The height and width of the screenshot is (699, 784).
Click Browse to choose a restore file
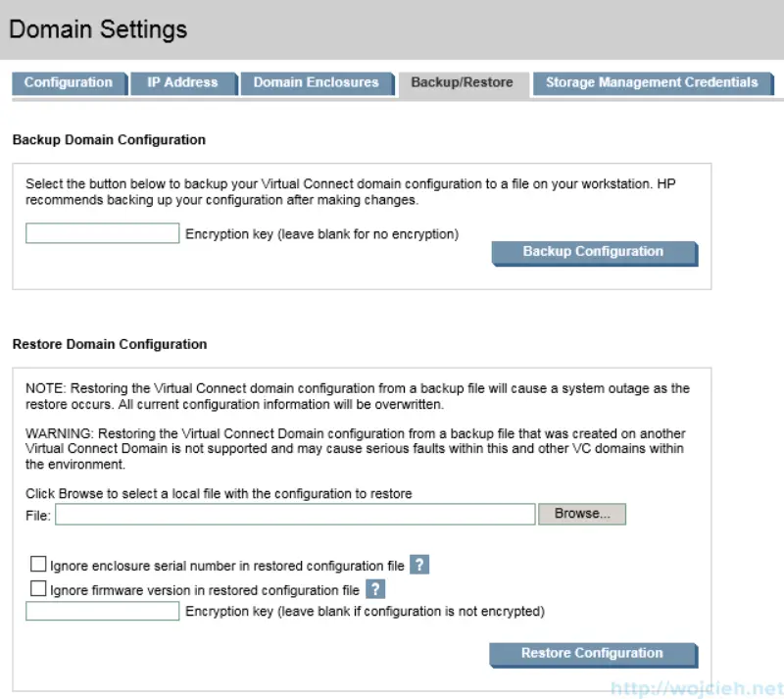pos(582,513)
